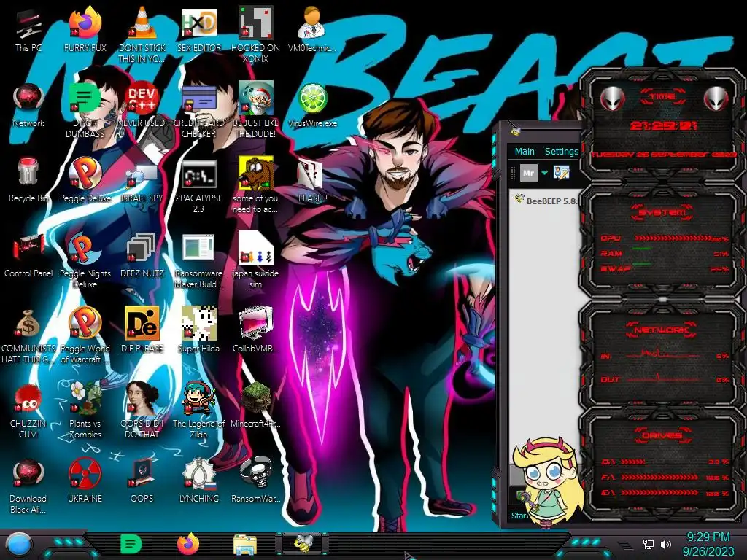Screen dimensions: 747x560
Task: Expand the status dropdown arrow beside Mr
Action: point(544,173)
